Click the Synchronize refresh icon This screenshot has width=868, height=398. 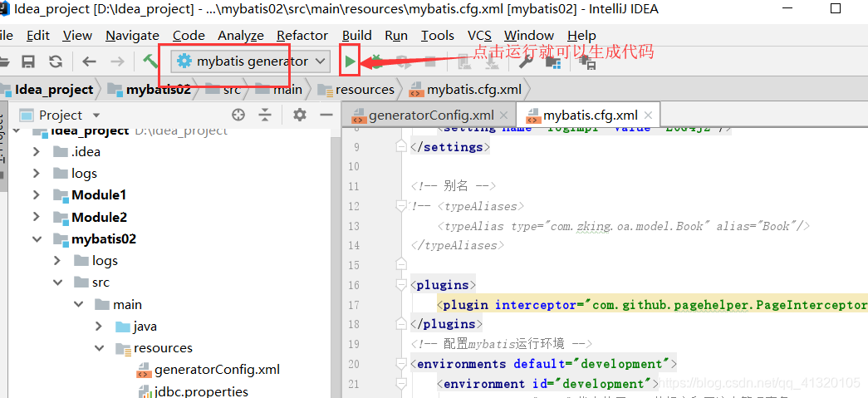56,61
